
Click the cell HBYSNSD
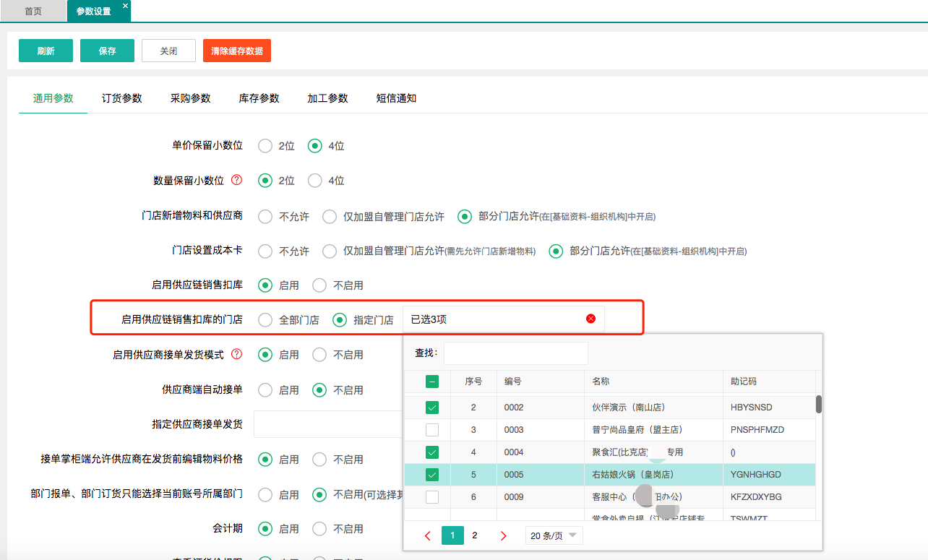769,408
